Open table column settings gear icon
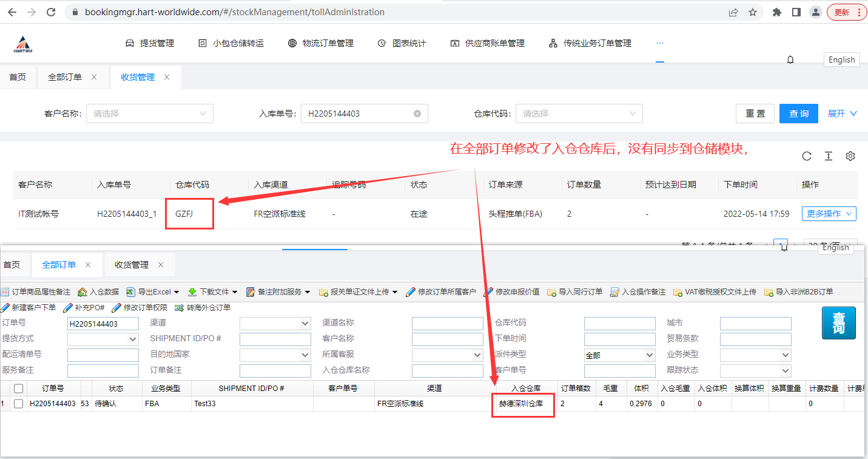This screenshot has height=459, width=868. tap(850, 156)
